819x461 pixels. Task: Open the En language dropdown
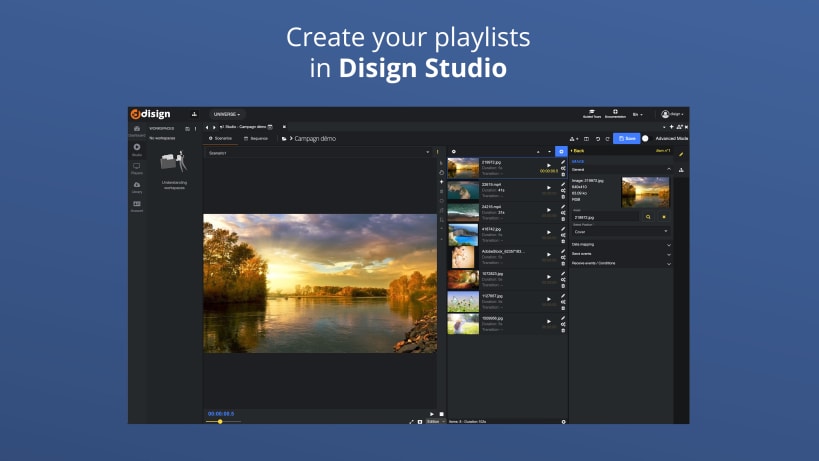(638, 114)
